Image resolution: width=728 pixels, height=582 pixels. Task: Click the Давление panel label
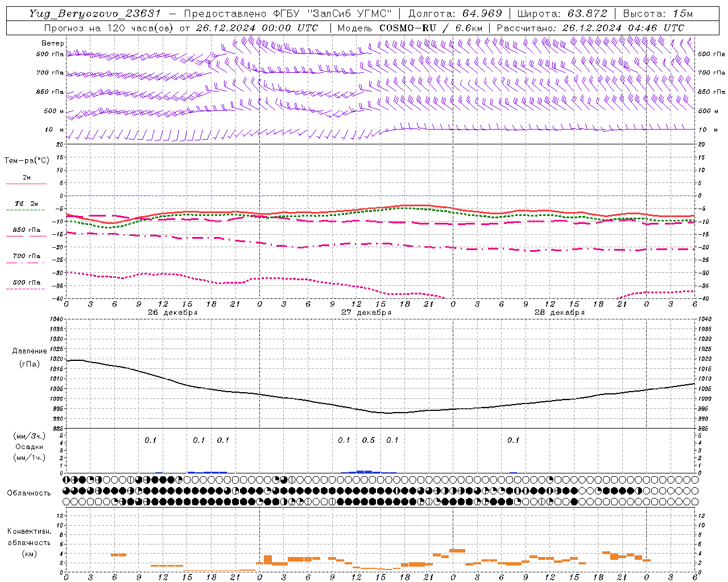tap(30, 351)
